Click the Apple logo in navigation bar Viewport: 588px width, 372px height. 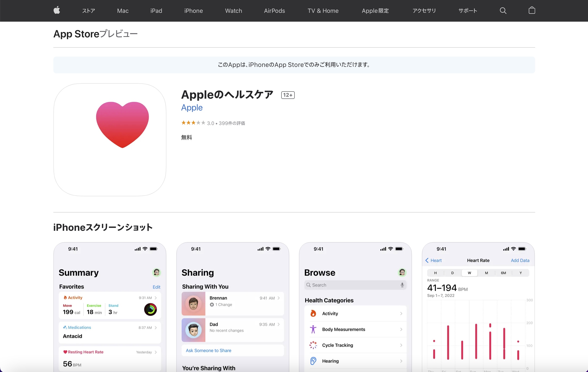coord(57,11)
